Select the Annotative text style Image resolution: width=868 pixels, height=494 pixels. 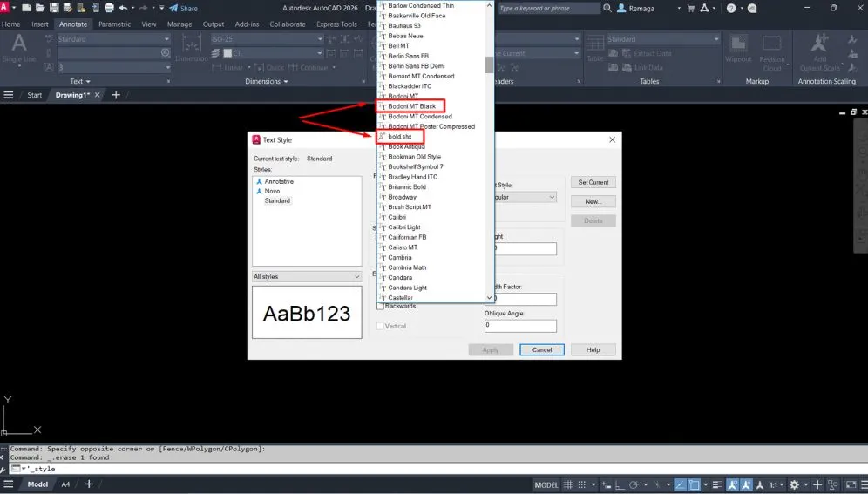coord(279,181)
